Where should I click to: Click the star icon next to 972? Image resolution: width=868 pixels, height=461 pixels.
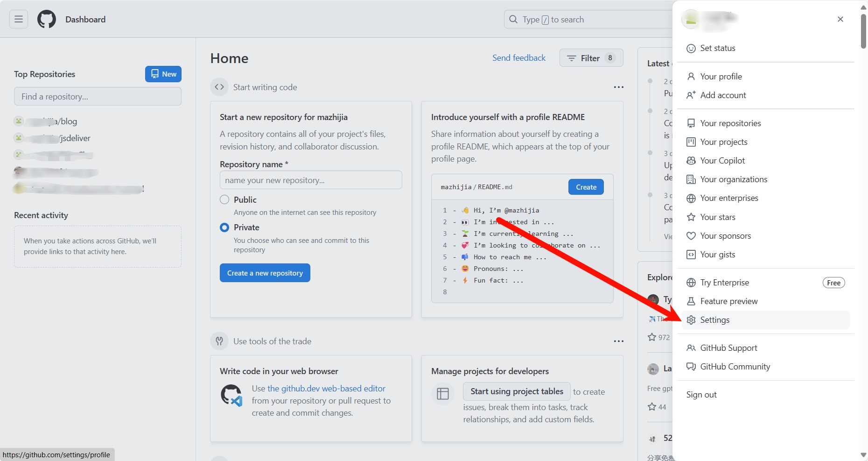[x=652, y=337]
